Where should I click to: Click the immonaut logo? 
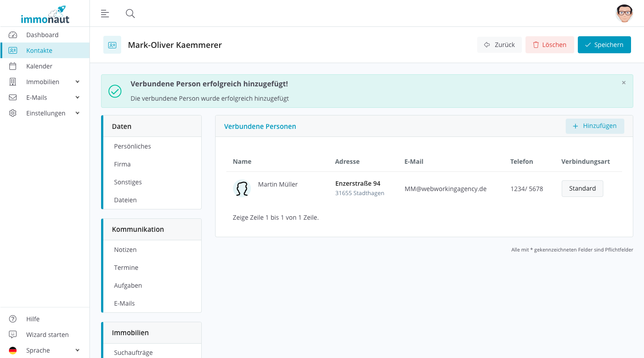[45, 15]
